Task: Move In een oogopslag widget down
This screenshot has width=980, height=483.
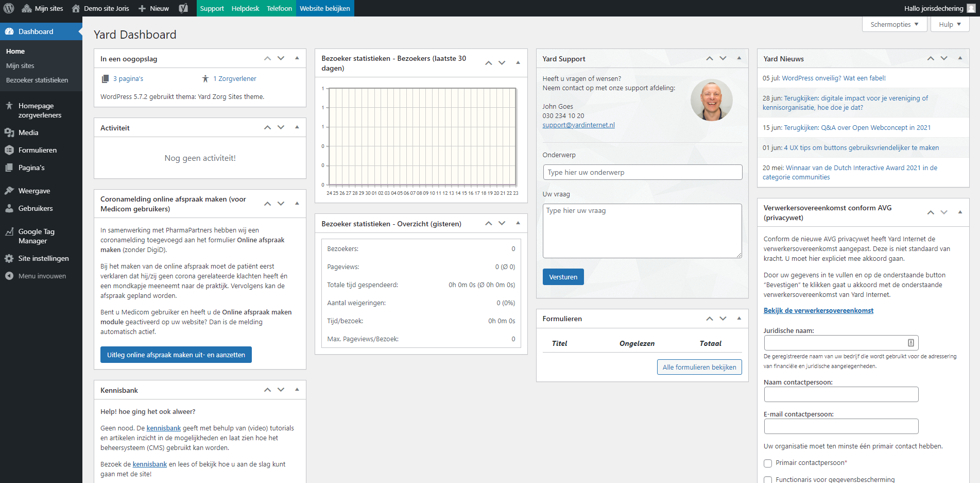Action: (281, 58)
